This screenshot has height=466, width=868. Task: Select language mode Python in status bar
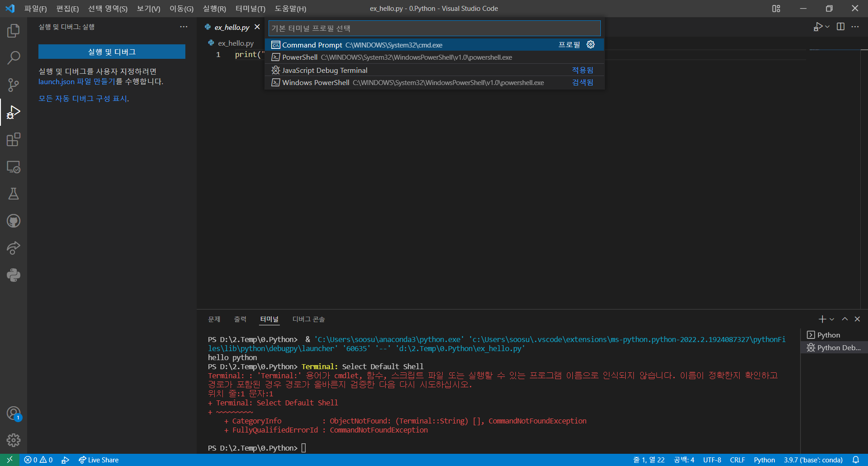tap(764, 460)
